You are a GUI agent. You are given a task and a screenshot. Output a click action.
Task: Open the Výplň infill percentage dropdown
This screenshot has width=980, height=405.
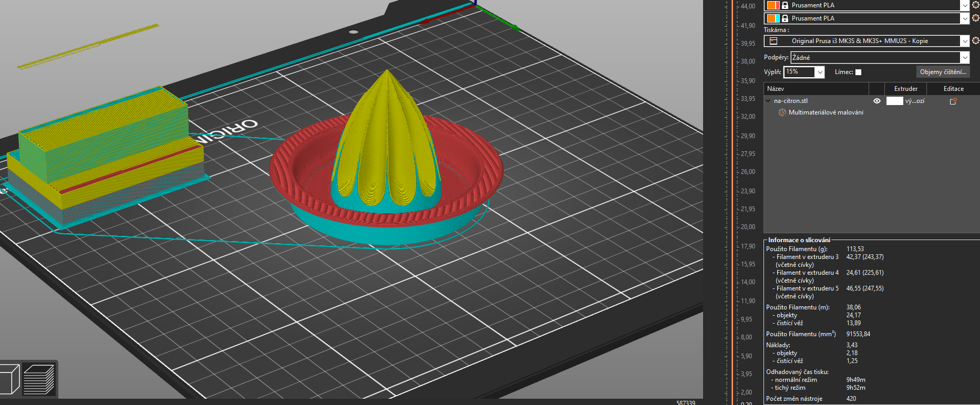[x=820, y=72]
